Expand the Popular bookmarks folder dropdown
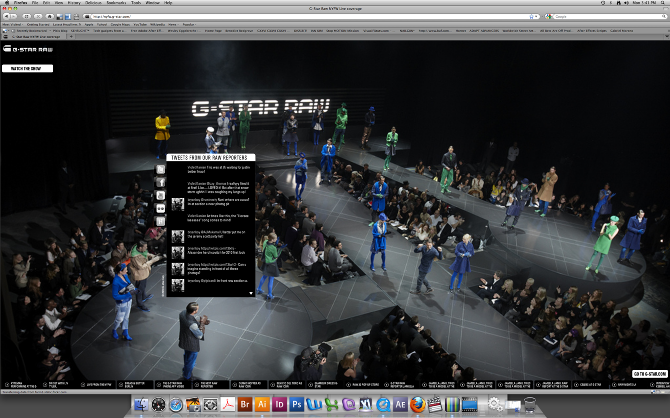The height and width of the screenshot is (418, 670). click(x=189, y=24)
